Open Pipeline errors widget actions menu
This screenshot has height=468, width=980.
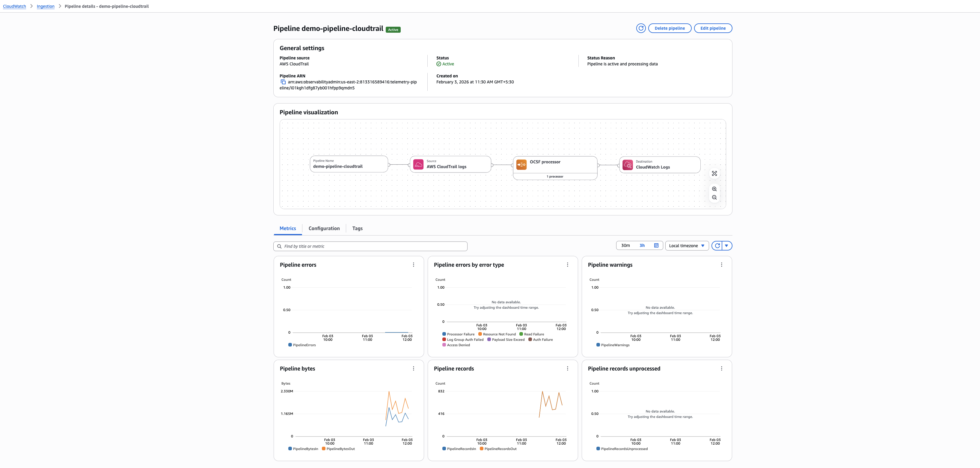(414, 265)
